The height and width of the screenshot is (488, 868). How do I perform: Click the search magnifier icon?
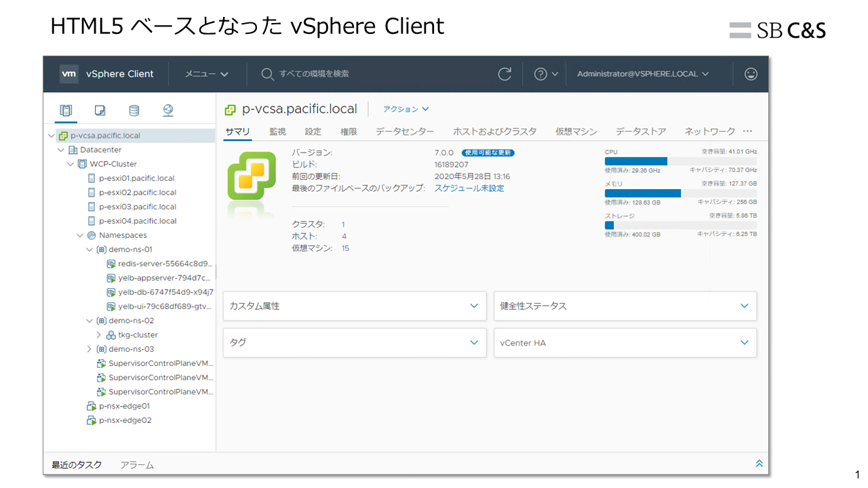pos(267,74)
